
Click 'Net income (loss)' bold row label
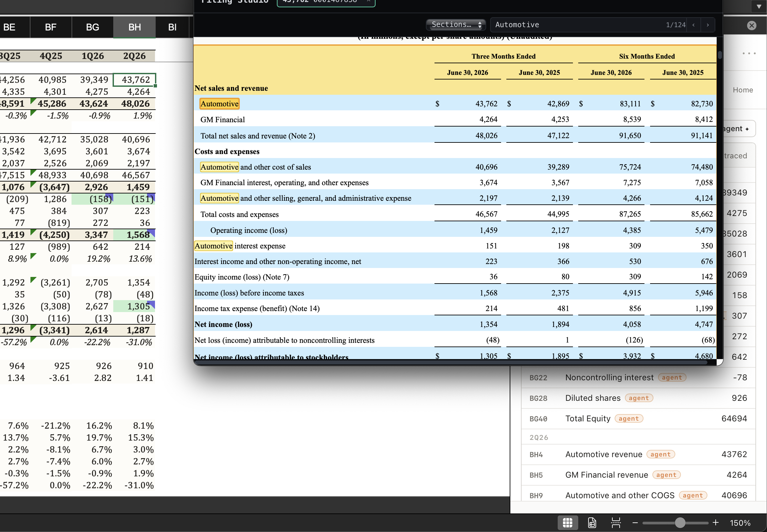tap(223, 324)
